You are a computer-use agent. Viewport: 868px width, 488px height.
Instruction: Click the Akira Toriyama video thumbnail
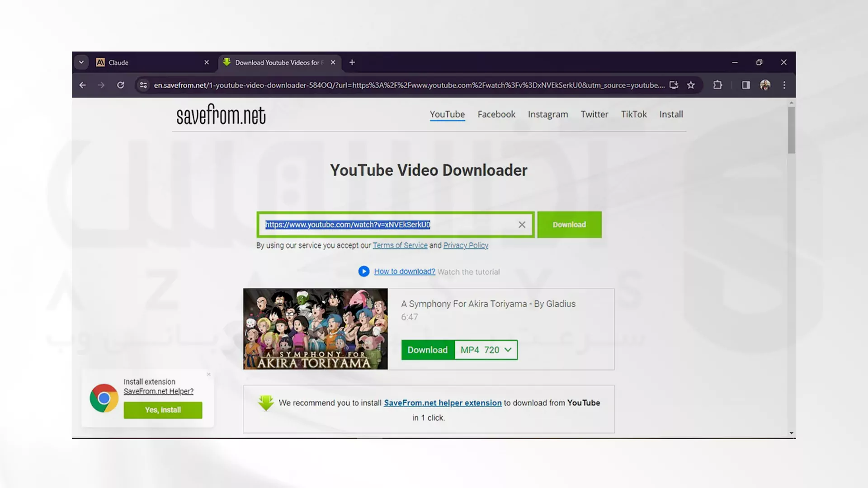[316, 329]
